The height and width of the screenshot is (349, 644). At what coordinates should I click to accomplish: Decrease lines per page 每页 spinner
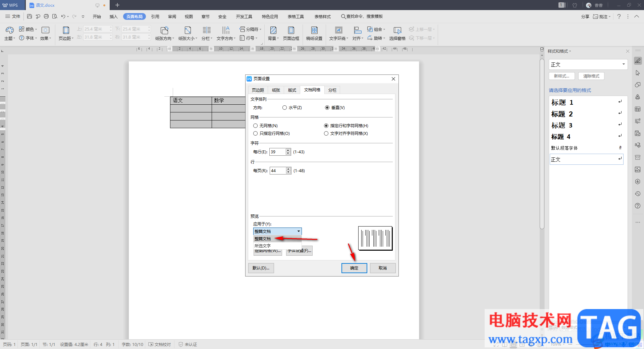click(x=288, y=172)
